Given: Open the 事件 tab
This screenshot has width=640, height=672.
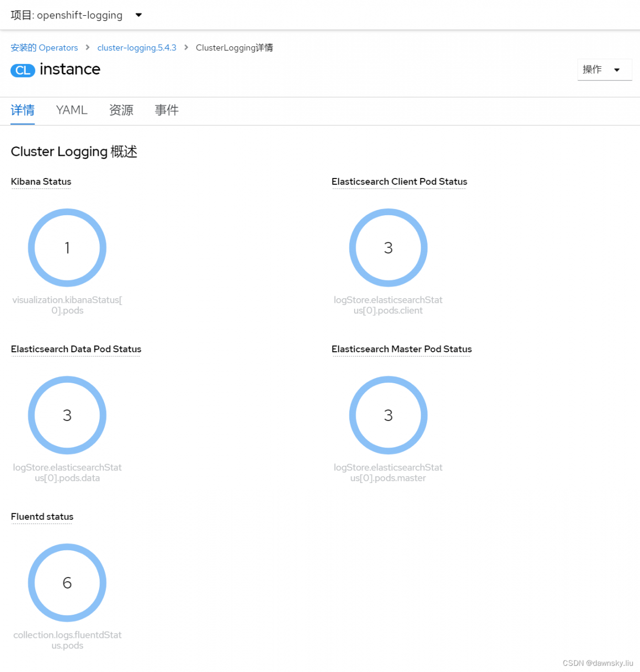Looking at the screenshot, I should click(167, 110).
